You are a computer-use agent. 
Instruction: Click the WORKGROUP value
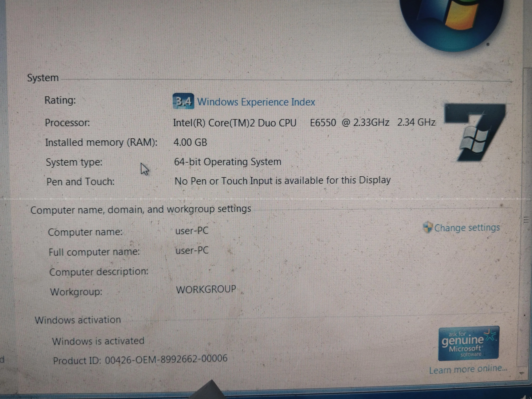(x=206, y=289)
